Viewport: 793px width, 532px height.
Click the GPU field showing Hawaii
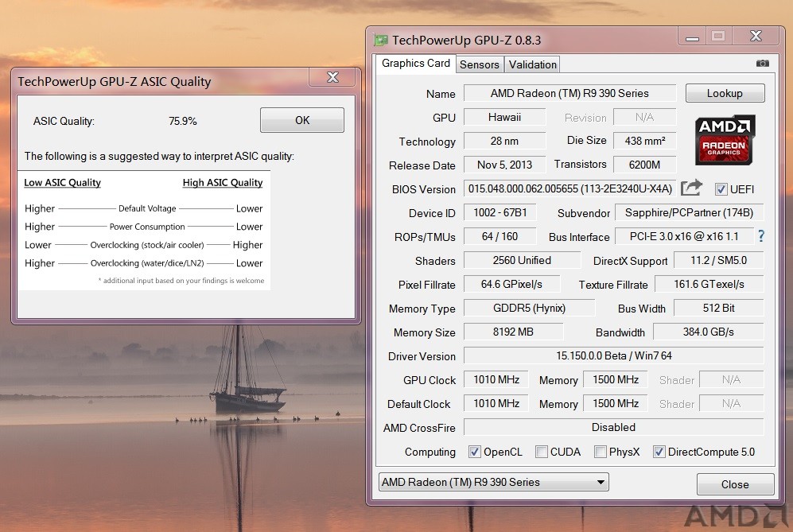coord(505,118)
